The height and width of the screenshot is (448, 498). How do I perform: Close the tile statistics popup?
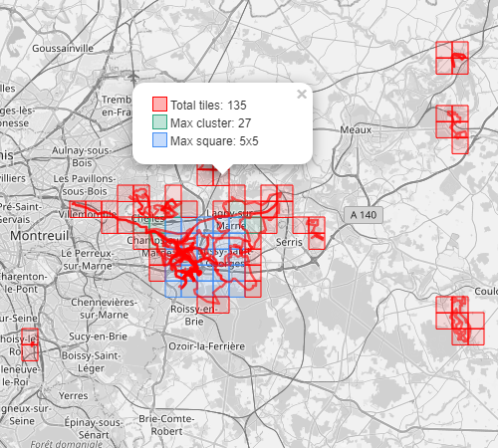point(302,95)
